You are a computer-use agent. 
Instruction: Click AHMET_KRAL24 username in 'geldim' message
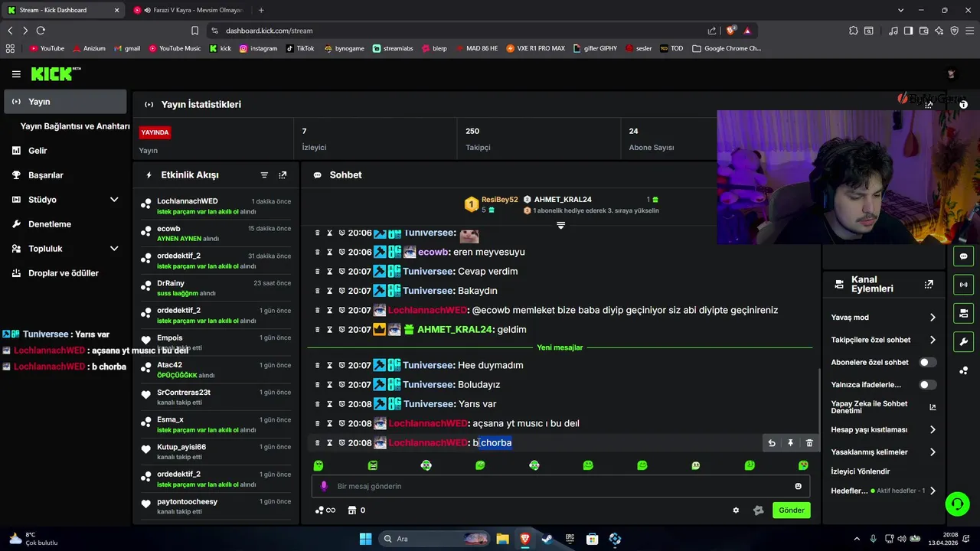[454, 330]
